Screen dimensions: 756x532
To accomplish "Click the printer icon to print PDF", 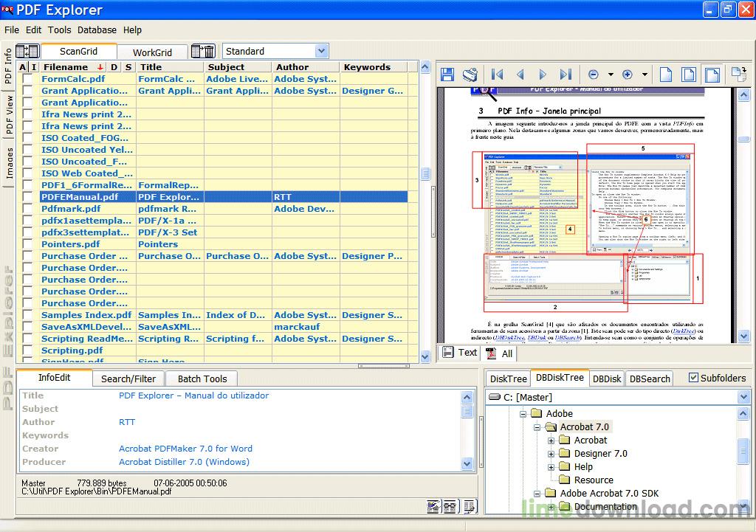I will click(470, 75).
